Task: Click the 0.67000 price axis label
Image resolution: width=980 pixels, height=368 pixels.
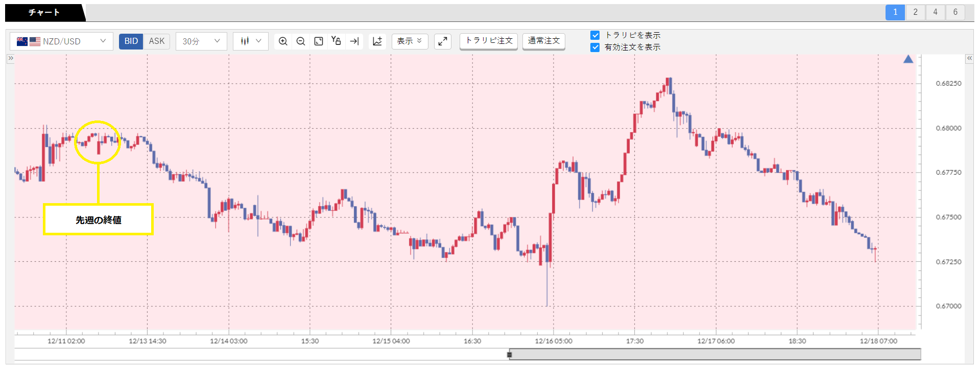Action: coord(948,306)
